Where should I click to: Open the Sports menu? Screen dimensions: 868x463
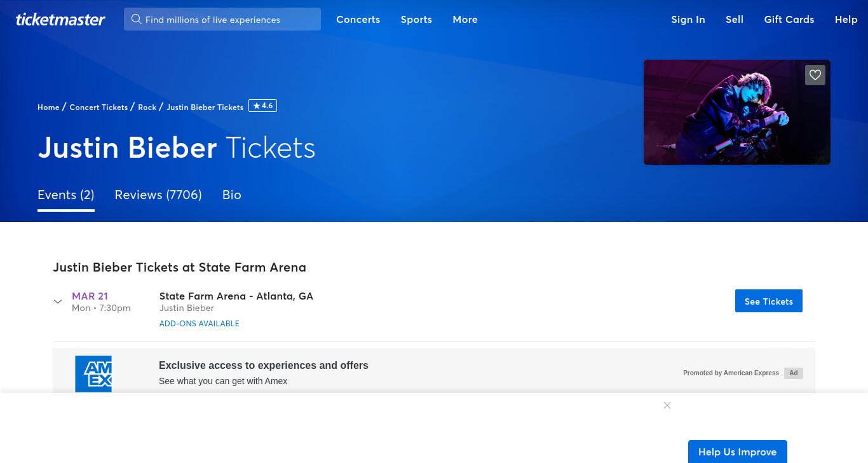tap(416, 20)
